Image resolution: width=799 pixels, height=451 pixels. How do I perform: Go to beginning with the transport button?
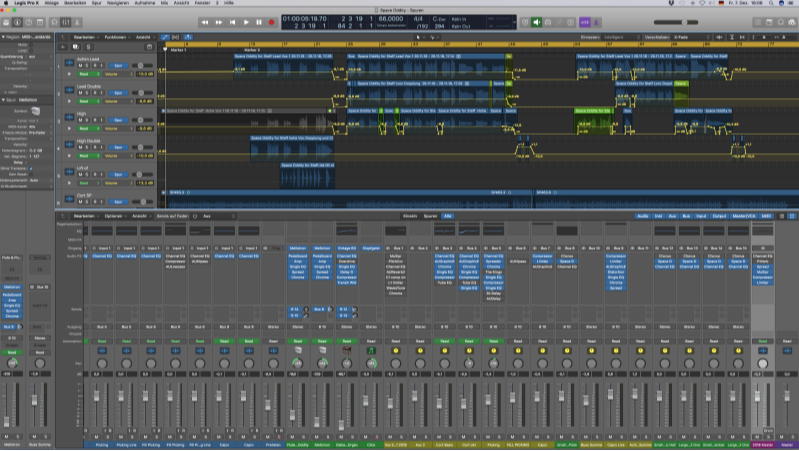(232, 22)
